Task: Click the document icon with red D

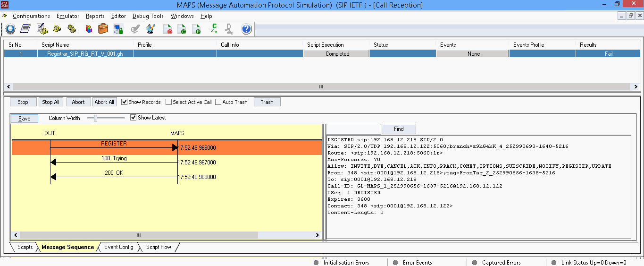Action: 167,29
